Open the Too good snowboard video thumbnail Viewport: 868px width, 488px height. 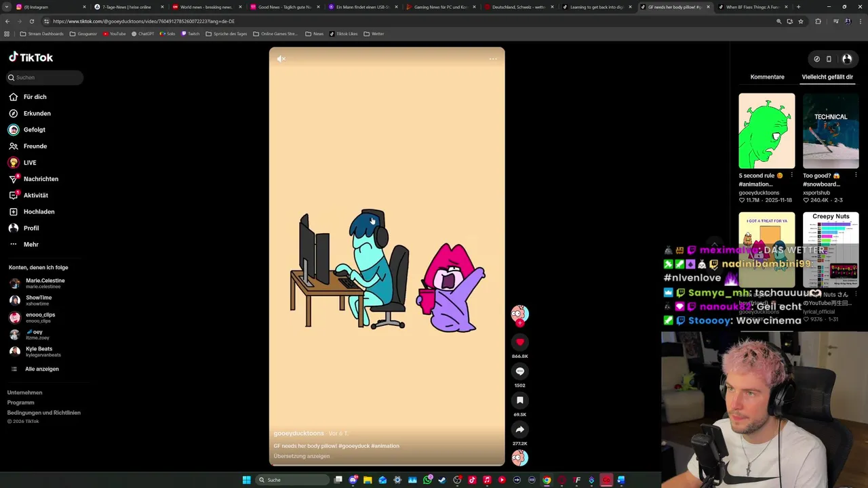tap(831, 131)
